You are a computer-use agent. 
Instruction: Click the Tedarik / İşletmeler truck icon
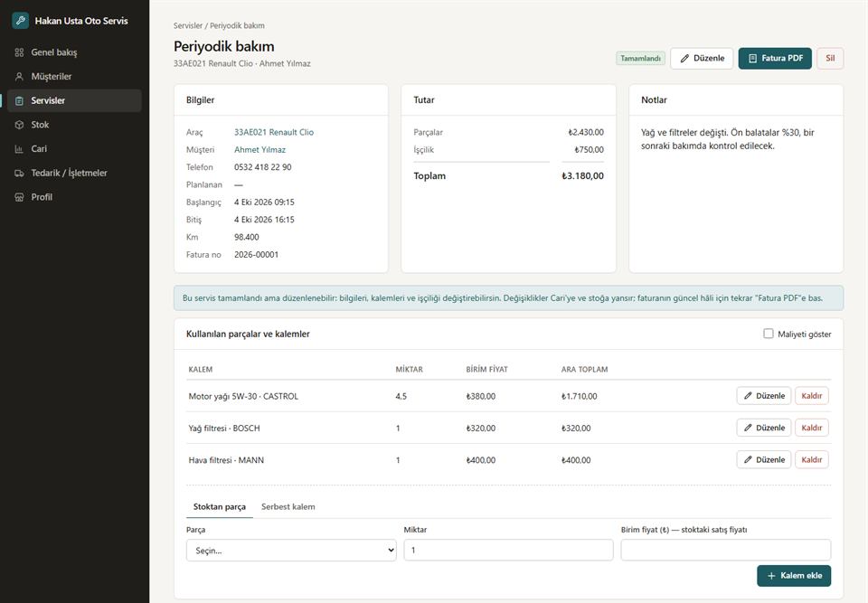[x=19, y=174]
